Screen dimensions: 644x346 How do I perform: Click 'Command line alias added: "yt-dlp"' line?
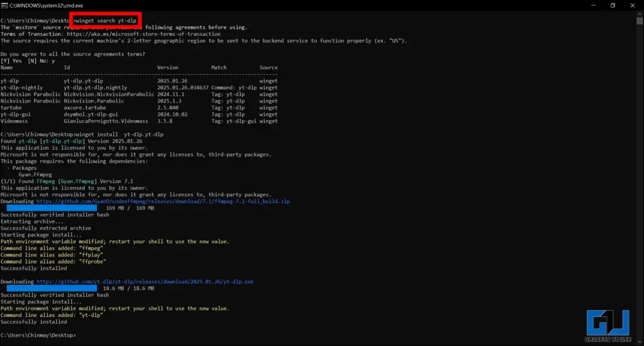click(x=52, y=315)
